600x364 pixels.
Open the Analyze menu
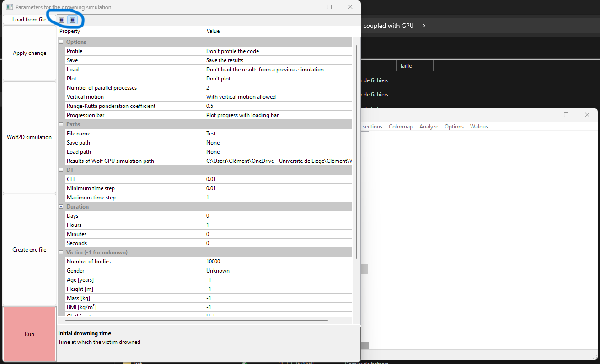429,127
